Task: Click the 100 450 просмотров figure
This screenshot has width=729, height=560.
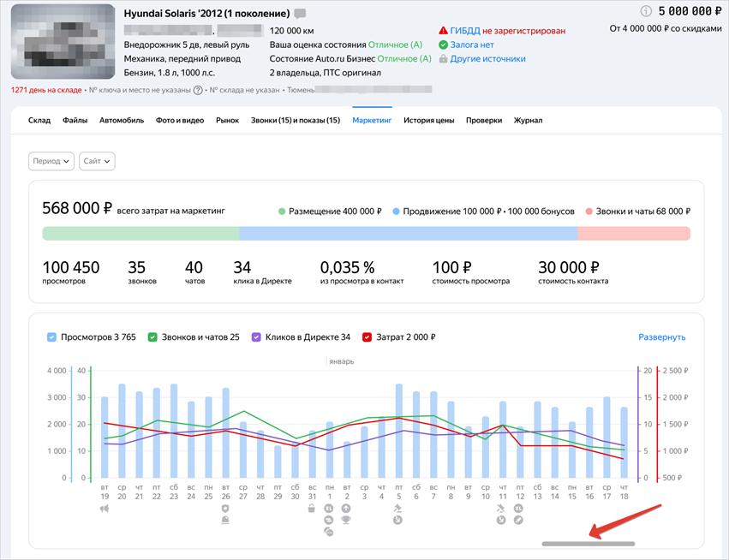Action: coord(70,272)
